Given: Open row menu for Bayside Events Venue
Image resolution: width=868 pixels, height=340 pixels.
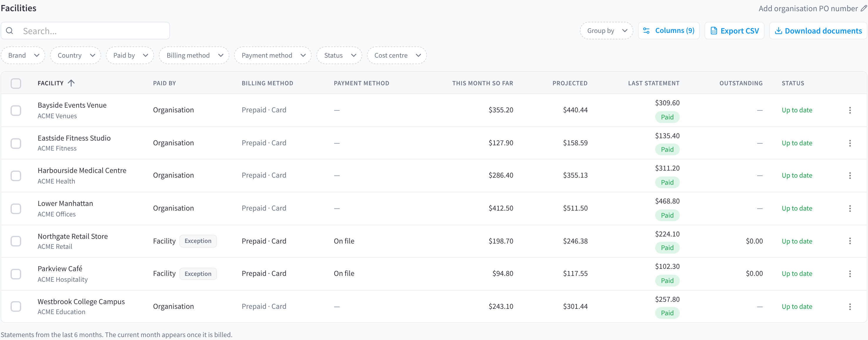Looking at the screenshot, I should (x=850, y=110).
